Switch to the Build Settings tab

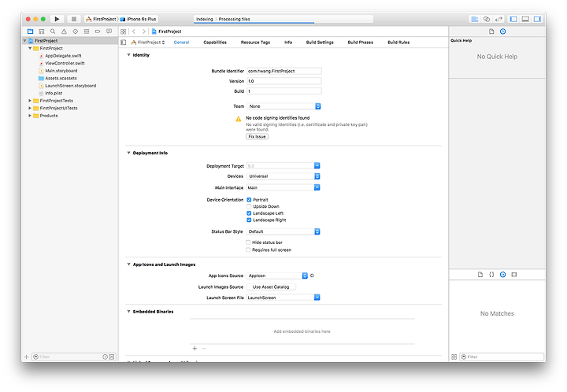320,43
